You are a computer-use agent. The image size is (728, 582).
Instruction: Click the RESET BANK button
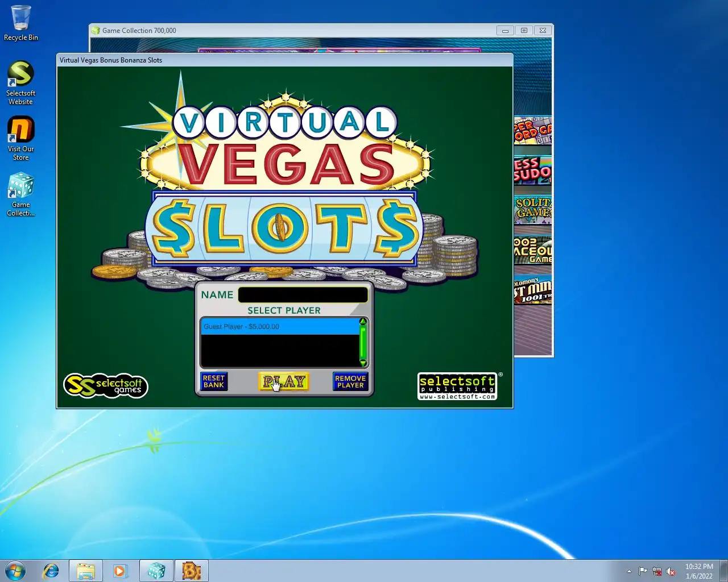[x=214, y=381]
